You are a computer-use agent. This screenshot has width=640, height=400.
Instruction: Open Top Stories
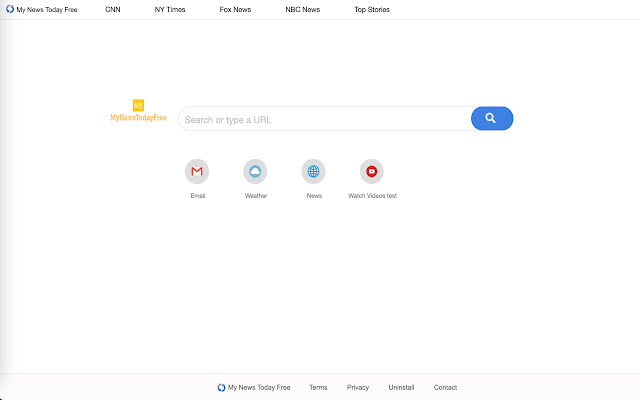(x=372, y=9)
